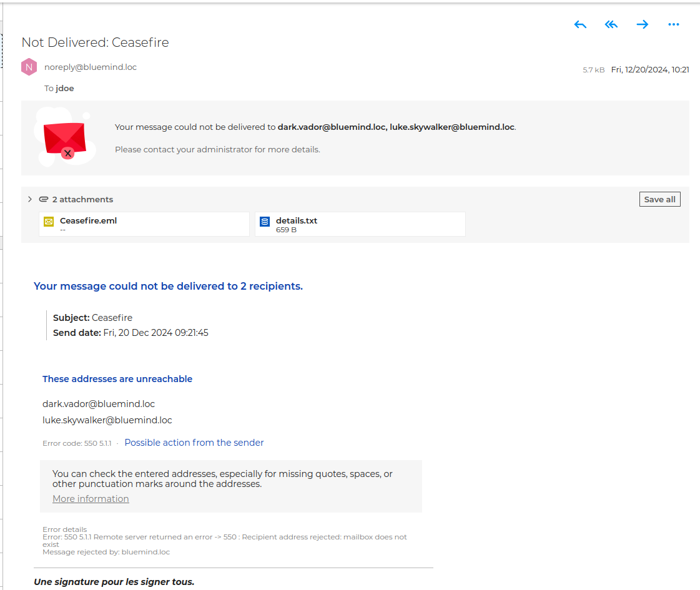Click the Reply all double-arrow icon
Screen dimensions: 700x590
coord(611,25)
